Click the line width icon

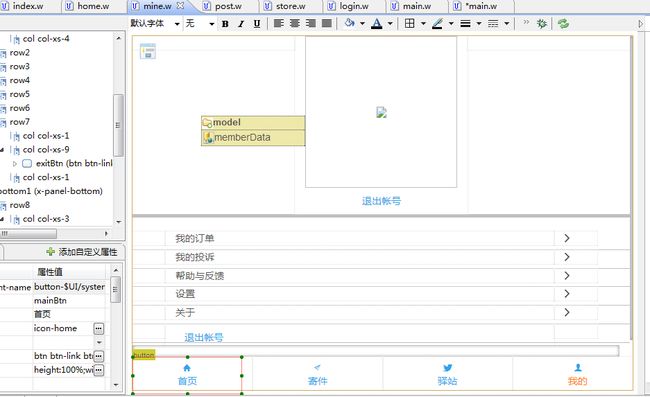tap(465, 24)
